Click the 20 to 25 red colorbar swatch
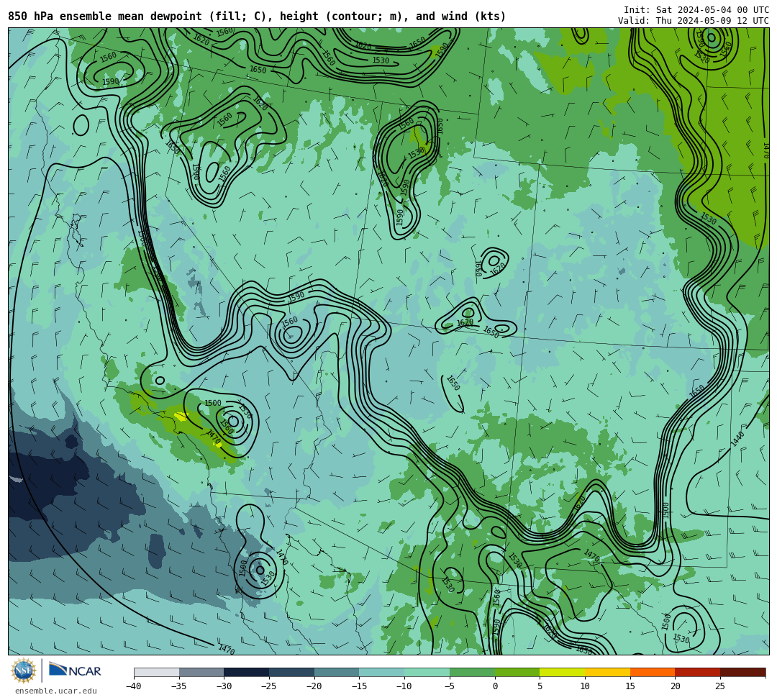This screenshot has width=777, height=700. [698, 672]
